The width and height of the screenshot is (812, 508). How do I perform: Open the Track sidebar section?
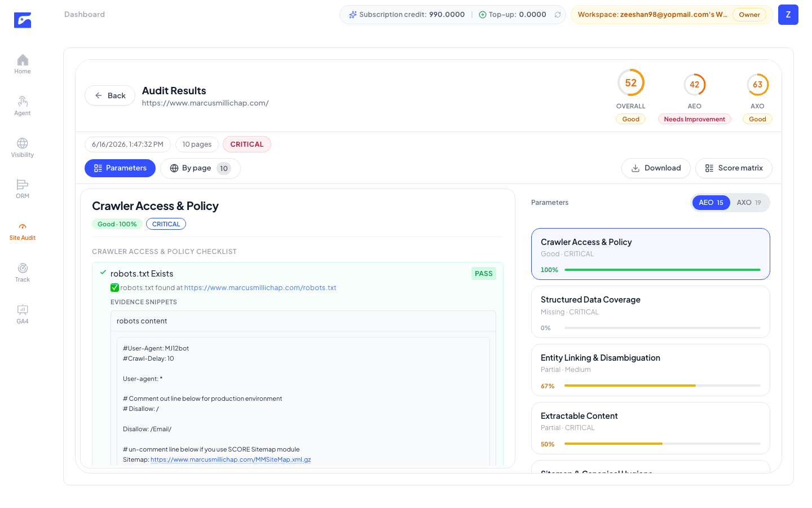pyautogui.click(x=23, y=273)
